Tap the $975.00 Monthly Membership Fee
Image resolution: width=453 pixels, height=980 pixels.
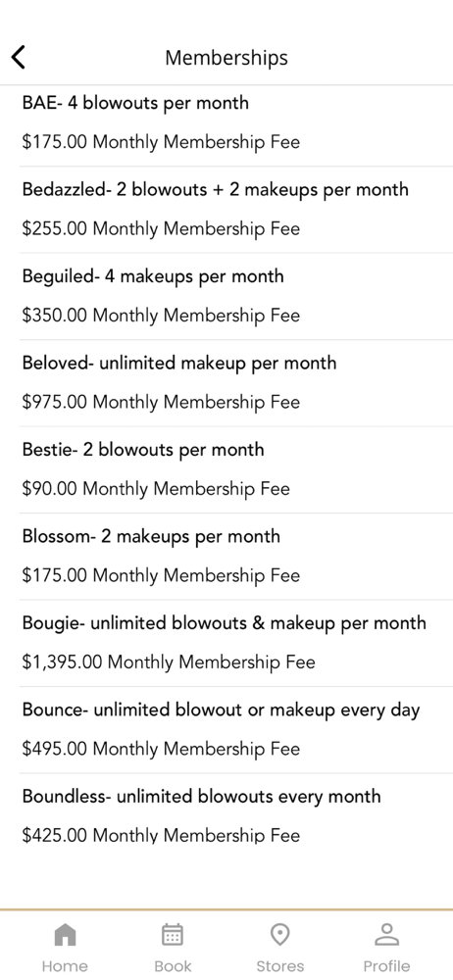[161, 403]
